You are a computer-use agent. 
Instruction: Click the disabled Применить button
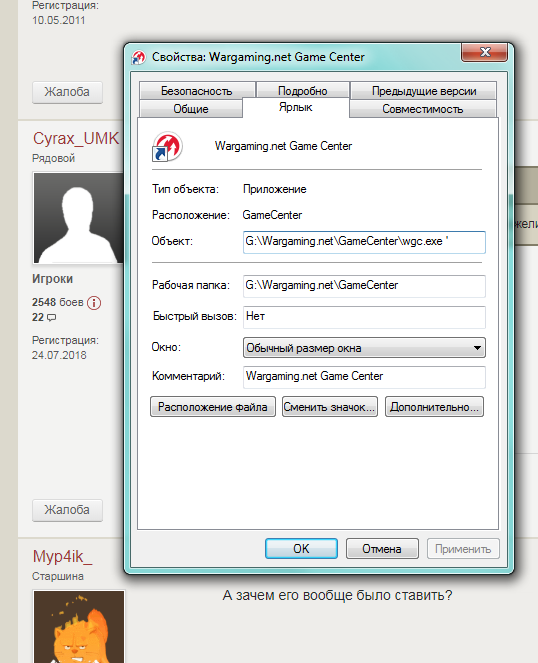(x=463, y=548)
